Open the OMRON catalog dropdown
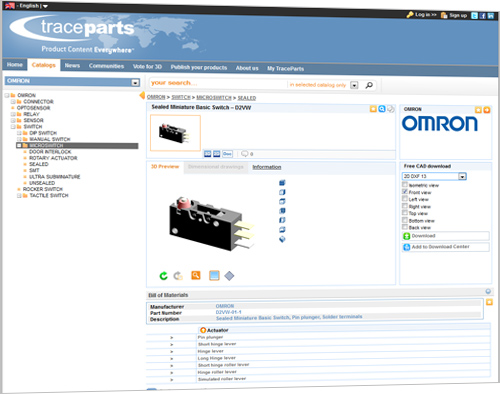500x394 pixels. [x=135, y=82]
